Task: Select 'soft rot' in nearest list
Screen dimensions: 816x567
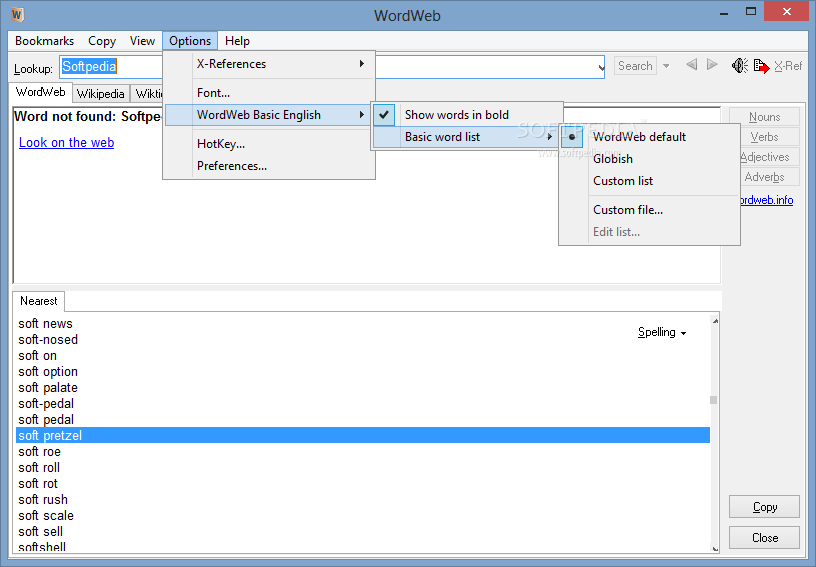Action: [363, 484]
